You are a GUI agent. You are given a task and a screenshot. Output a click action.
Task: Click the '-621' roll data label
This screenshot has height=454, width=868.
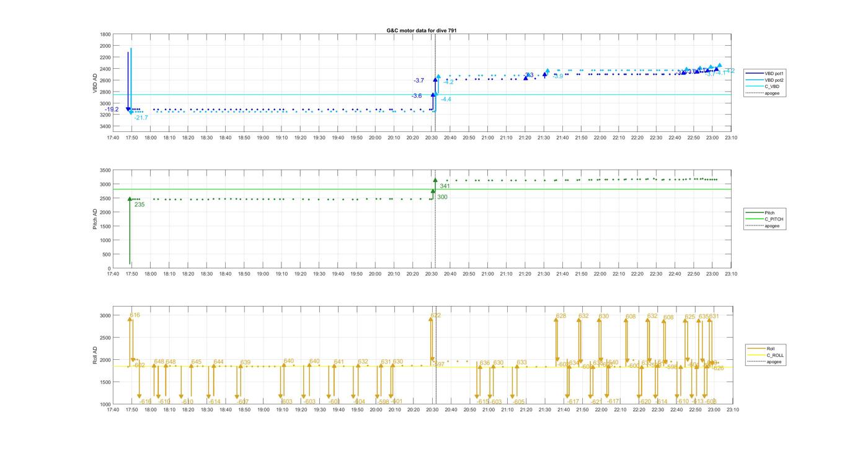(596, 401)
